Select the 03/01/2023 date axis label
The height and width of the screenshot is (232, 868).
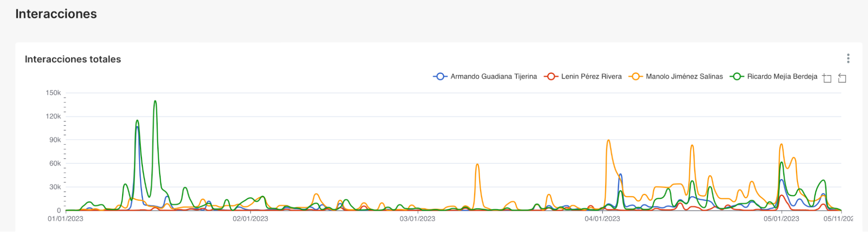(417, 219)
